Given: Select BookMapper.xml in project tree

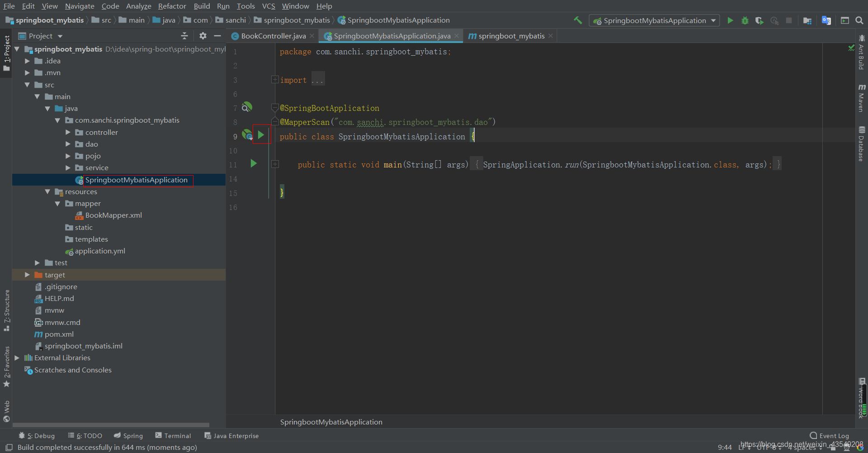Looking at the screenshot, I should click(113, 215).
